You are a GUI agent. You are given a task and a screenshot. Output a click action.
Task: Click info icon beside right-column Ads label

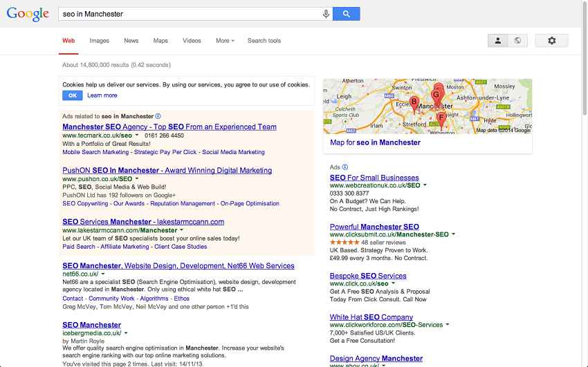coord(345,167)
